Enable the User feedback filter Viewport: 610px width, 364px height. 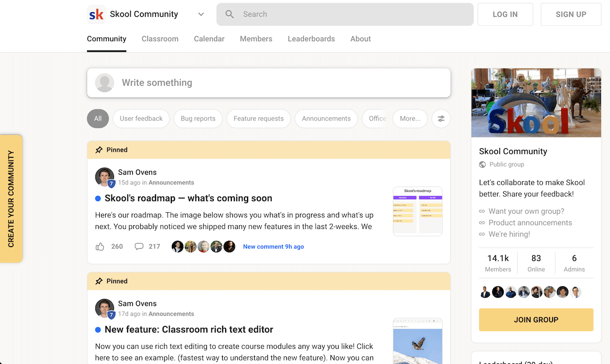pos(141,118)
